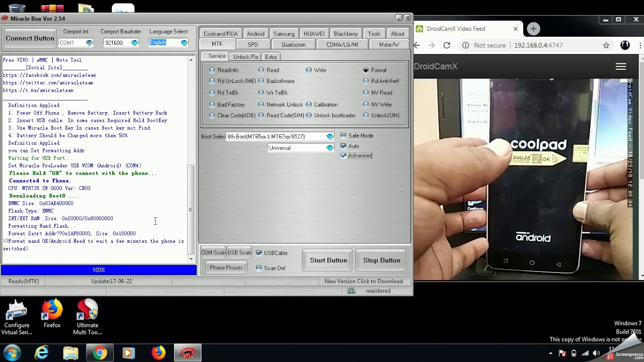
Task: Switch to the Qualcomm tab
Action: [x=293, y=44]
